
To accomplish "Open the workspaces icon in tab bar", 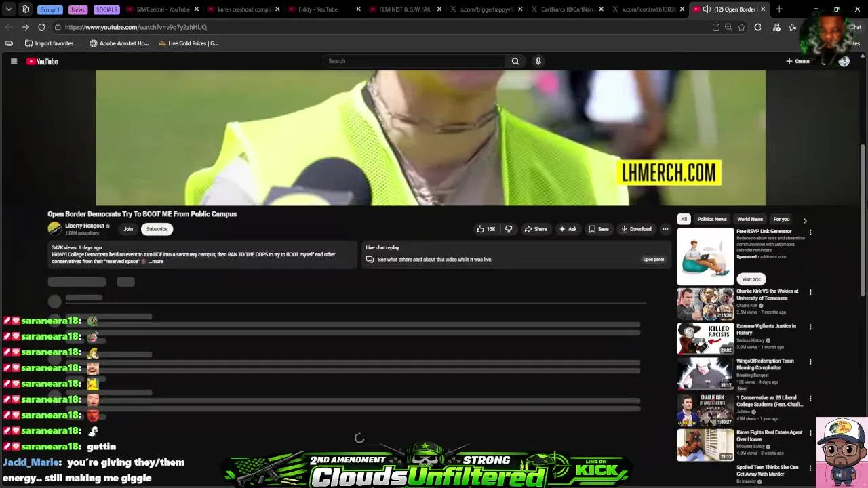I will [25, 9].
